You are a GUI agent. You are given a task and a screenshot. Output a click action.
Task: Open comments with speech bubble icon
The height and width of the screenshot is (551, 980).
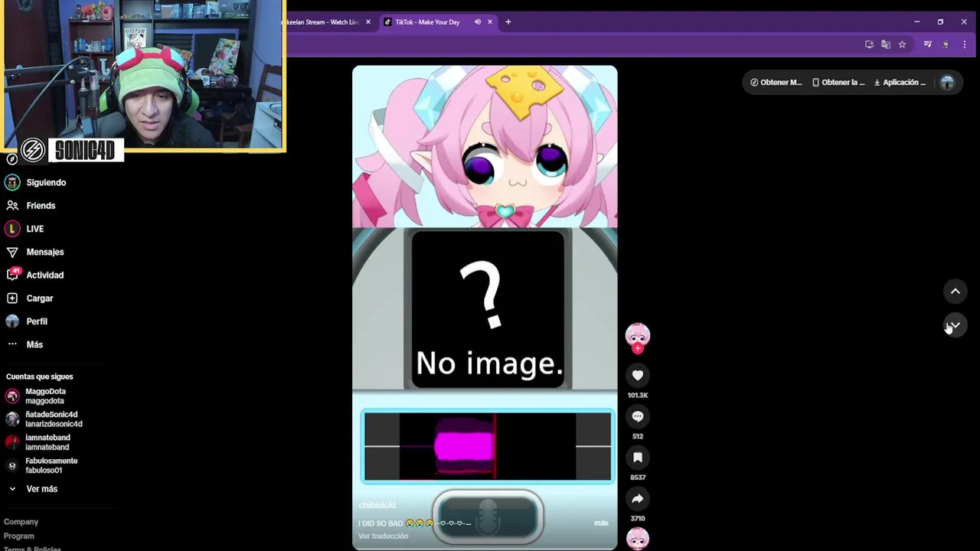pos(638,416)
